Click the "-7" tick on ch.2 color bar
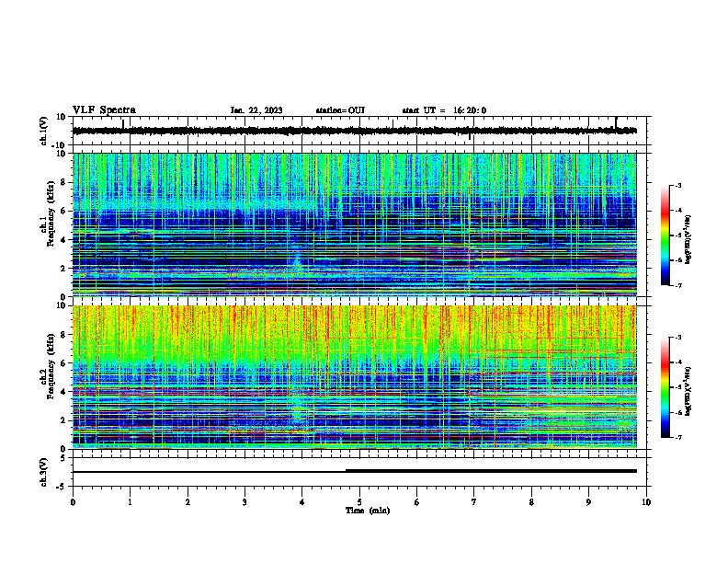The height and width of the screenshot is (563, 728). point(677,437)
